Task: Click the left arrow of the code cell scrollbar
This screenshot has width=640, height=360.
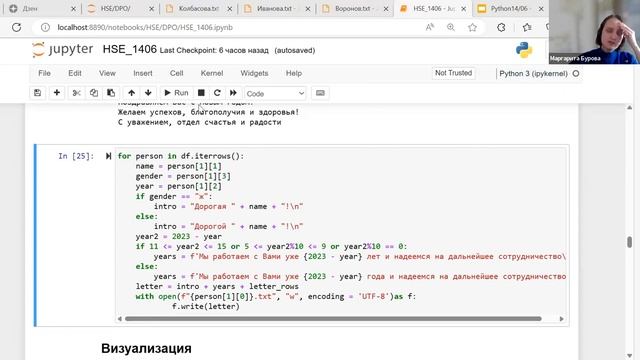Action: (120, 318)
